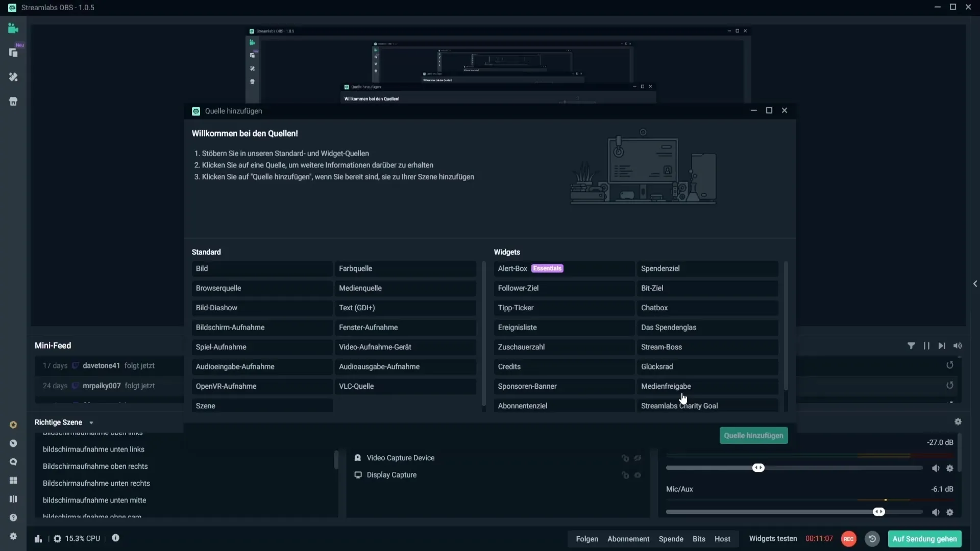980x551 pixels.
Task: Open the Richtige Szene collection dropdown
Action: [91, 423]
